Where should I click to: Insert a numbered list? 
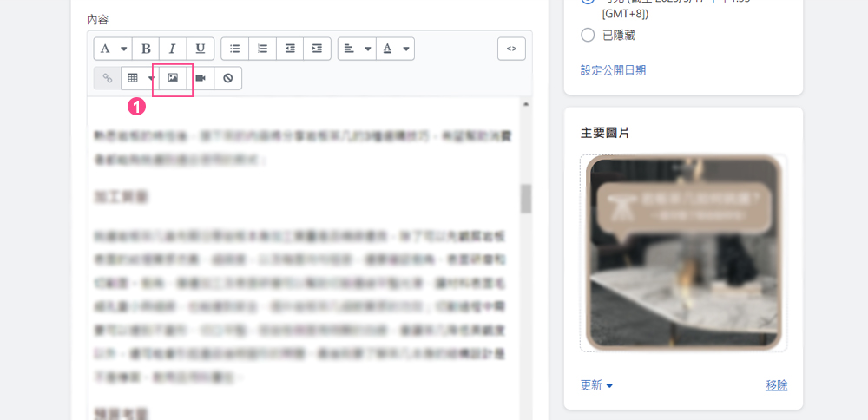click(x=262, y=49)
